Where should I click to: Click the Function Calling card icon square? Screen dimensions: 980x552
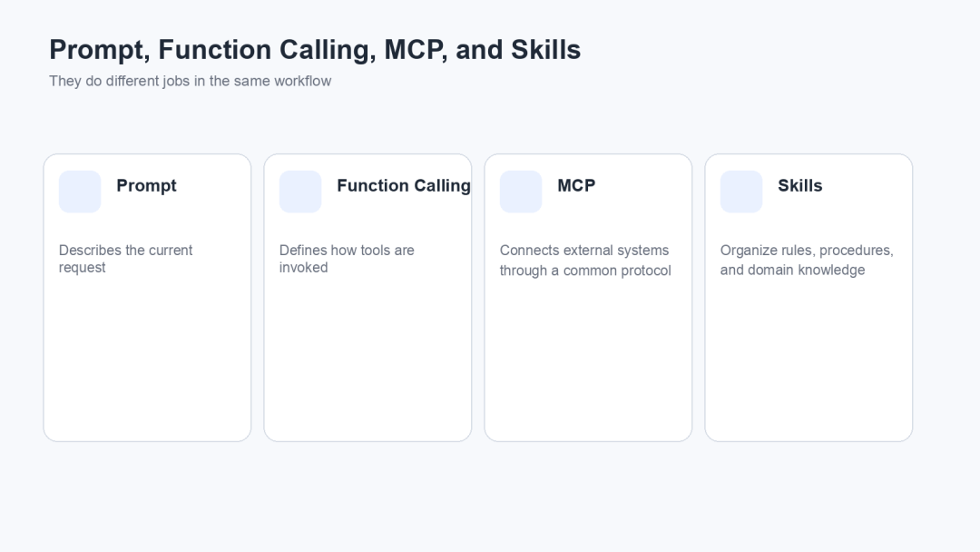point(300,192)
